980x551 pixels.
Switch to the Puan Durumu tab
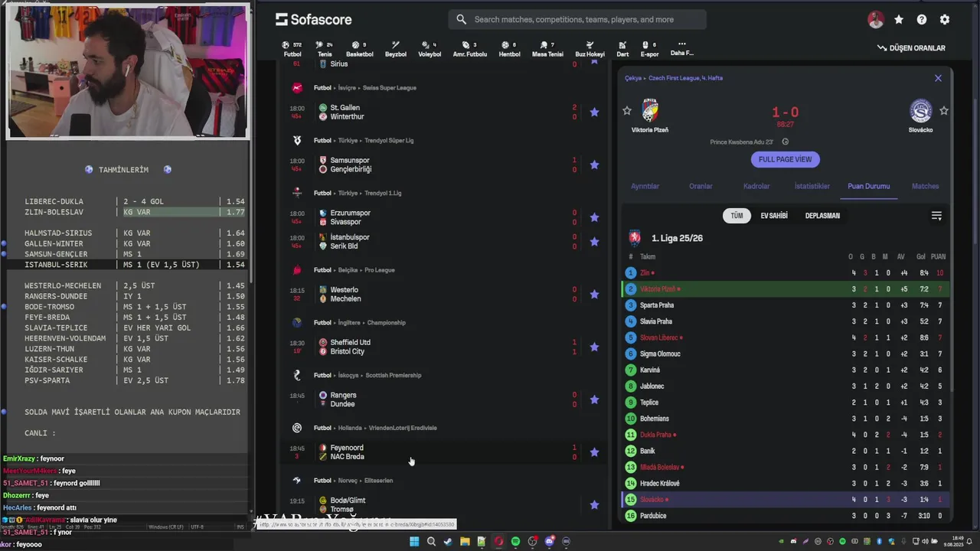tap(868, 186)
